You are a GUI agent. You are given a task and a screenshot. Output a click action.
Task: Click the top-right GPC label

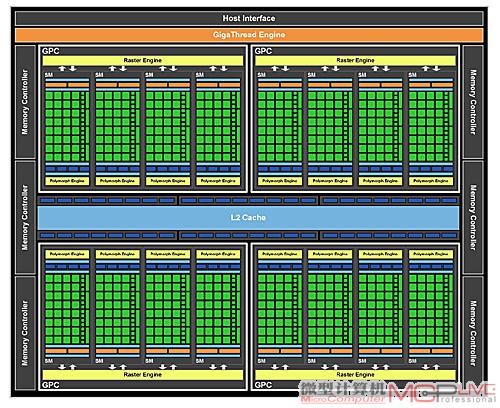coord(263,51)
